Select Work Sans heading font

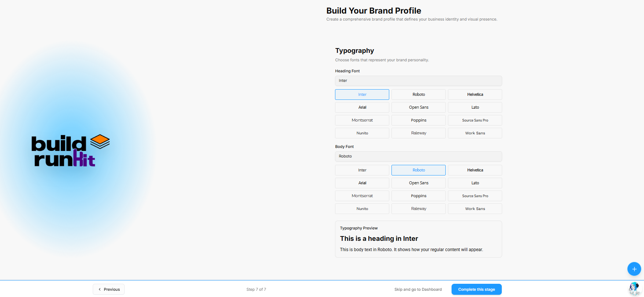(475, 133)
